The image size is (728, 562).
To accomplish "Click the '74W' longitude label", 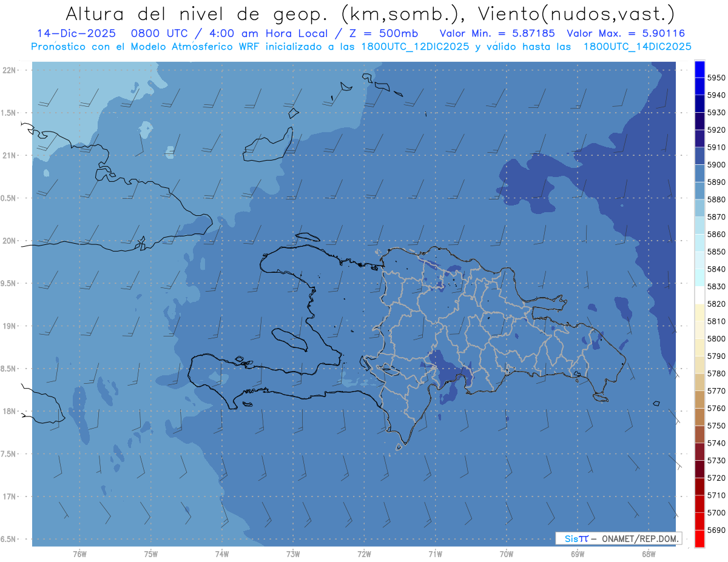I will point(221,554).
